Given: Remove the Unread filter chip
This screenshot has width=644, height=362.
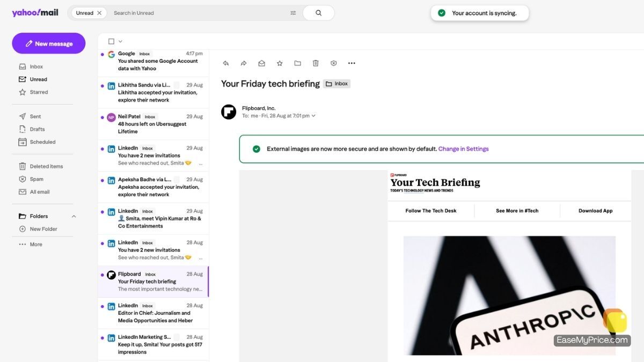Looking at the screenshot, I should click(x=99, y=13).
